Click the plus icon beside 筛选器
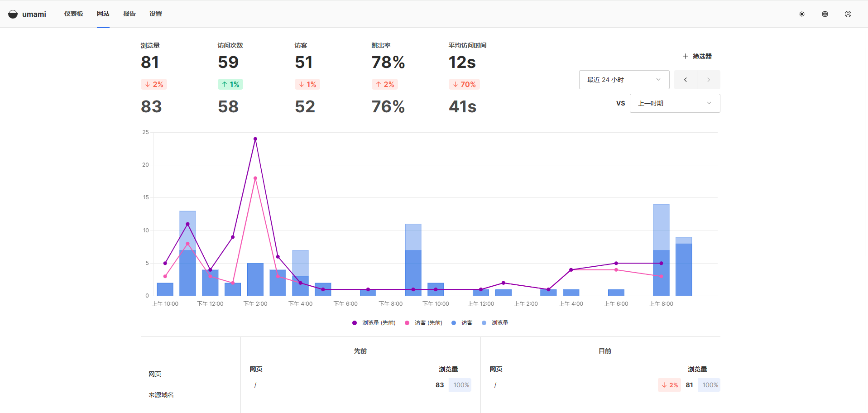The height and width of the screenshot is (413, 868). click(685, 56)
